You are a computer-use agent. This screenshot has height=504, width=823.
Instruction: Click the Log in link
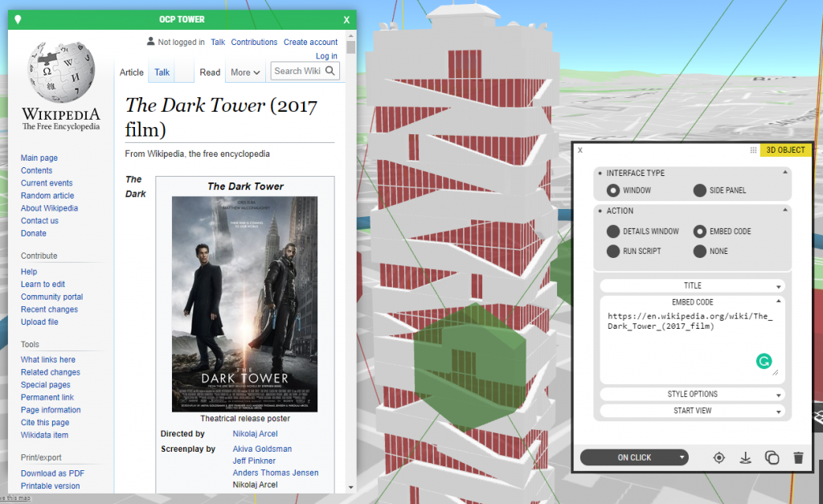point(326,55)
